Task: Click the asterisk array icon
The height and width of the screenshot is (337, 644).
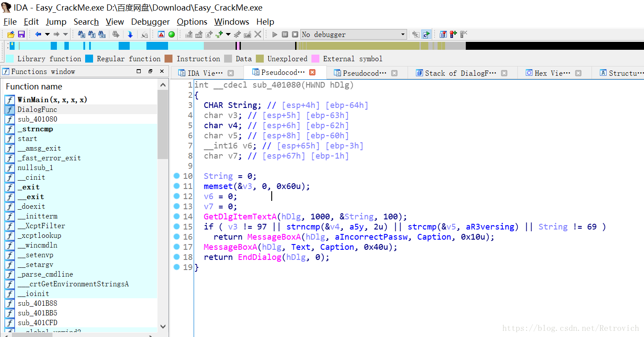Action: tap(237, 34)
